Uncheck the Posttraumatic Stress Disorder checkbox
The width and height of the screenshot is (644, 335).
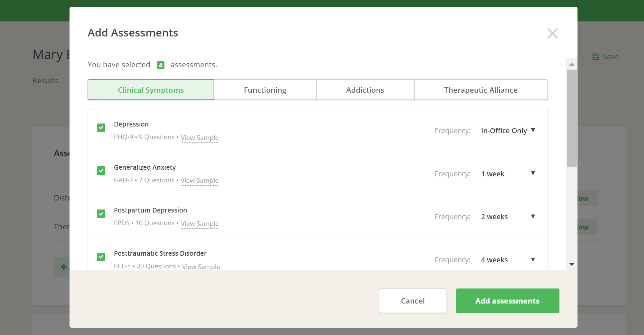[101, 257]
